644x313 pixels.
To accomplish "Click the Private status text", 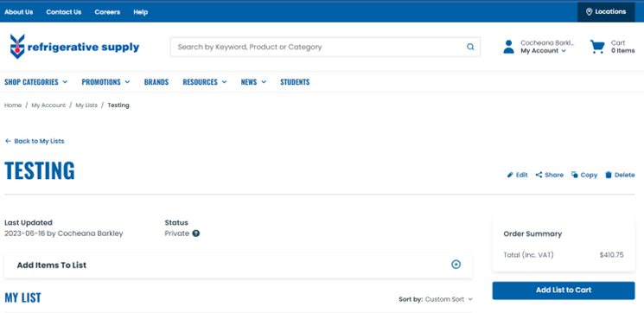I will click(x=177, y=233).
